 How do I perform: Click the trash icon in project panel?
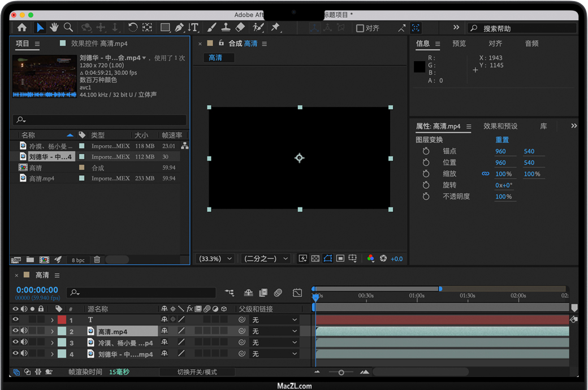pyautogui.click(x=97, y=259)
